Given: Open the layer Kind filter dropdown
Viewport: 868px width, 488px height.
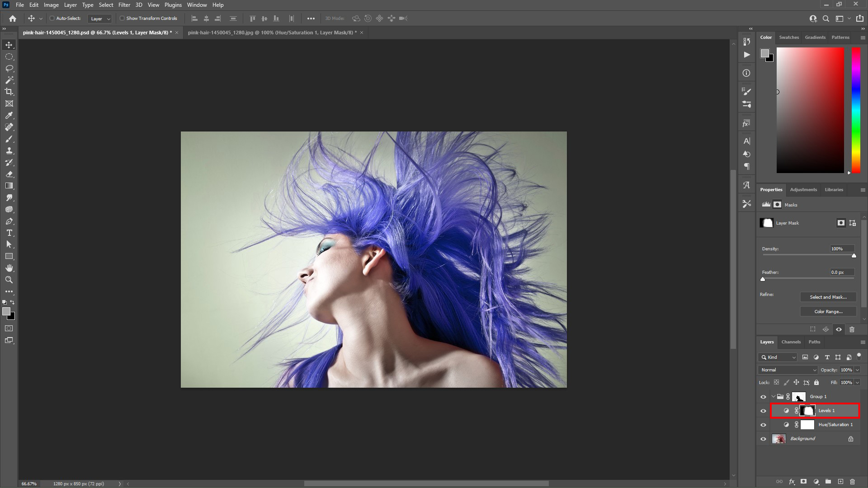Looking at the screenshot, I should pyautogui.click(x=778, y=357).
